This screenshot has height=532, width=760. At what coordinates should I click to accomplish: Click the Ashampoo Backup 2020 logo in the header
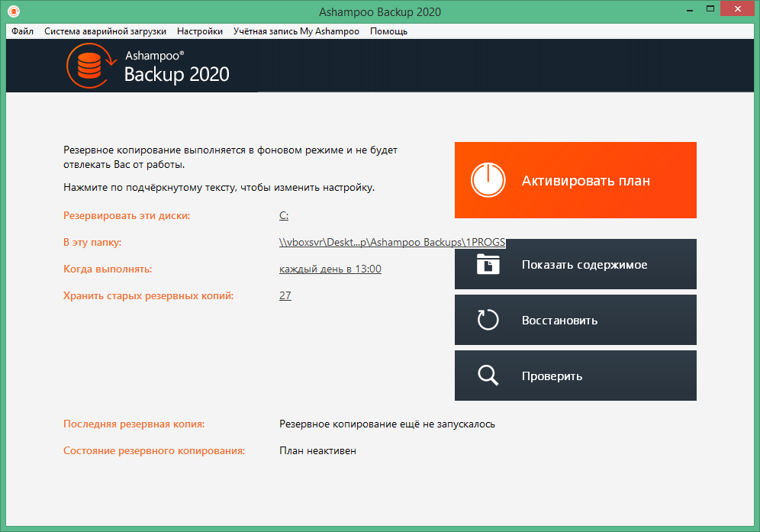tap(148, 66)
